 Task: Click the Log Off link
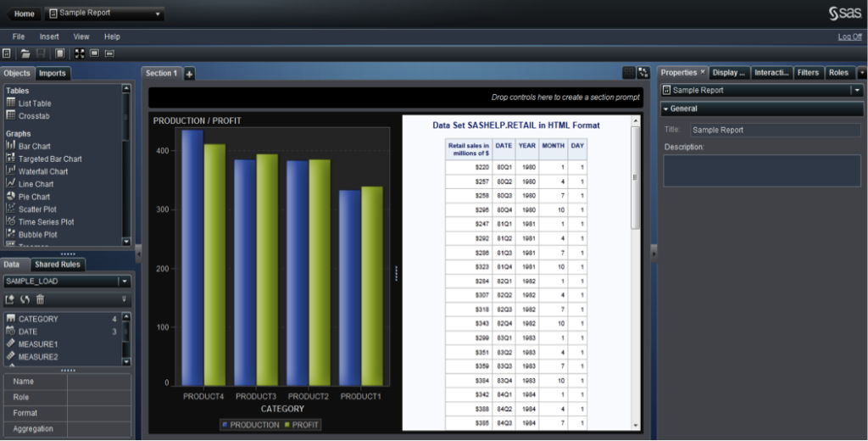849,36
